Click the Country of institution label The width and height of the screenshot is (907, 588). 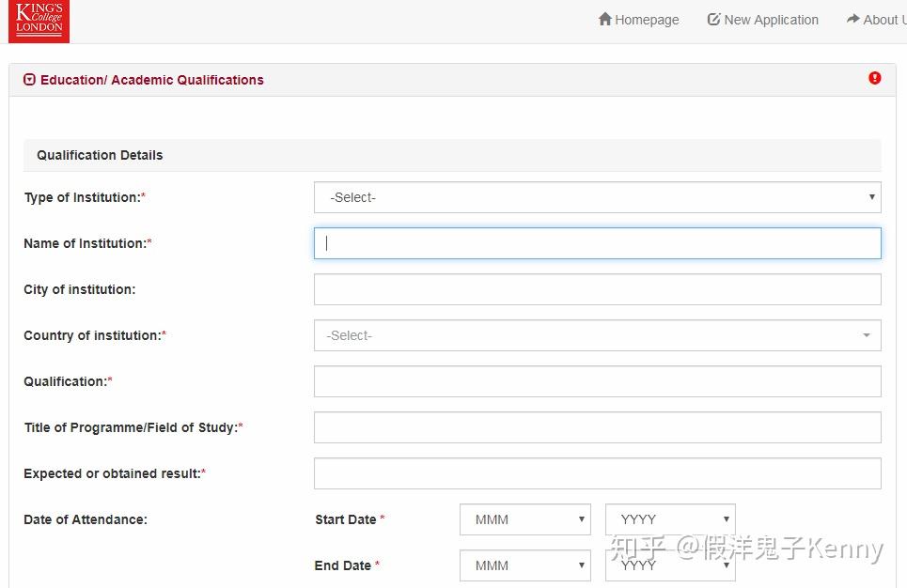tap(95, 335)
